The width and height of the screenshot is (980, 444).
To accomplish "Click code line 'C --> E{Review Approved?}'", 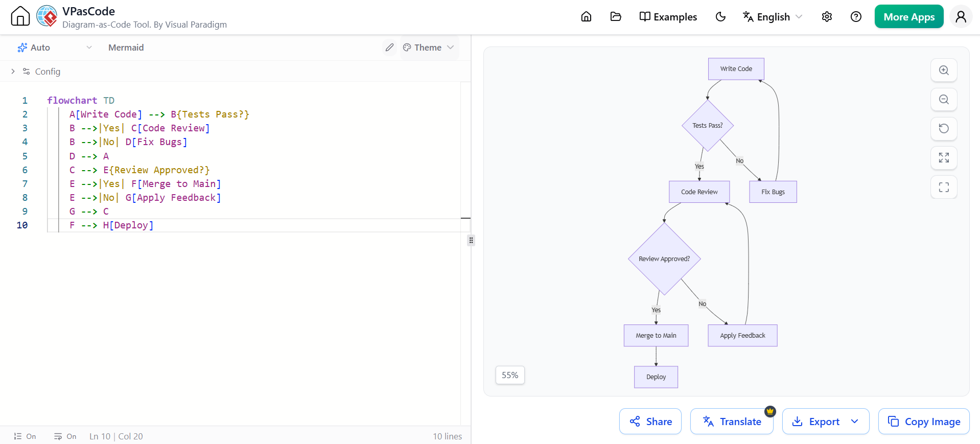I will point(139,170).
